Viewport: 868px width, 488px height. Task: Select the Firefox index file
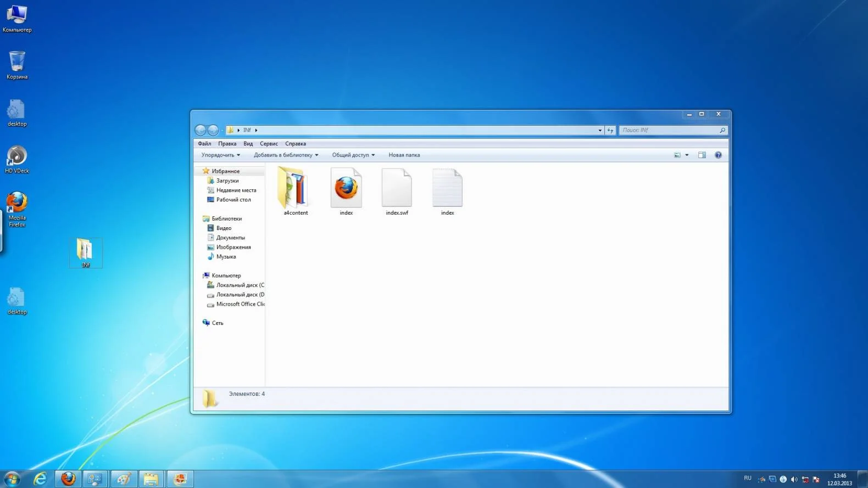point(346,190)
